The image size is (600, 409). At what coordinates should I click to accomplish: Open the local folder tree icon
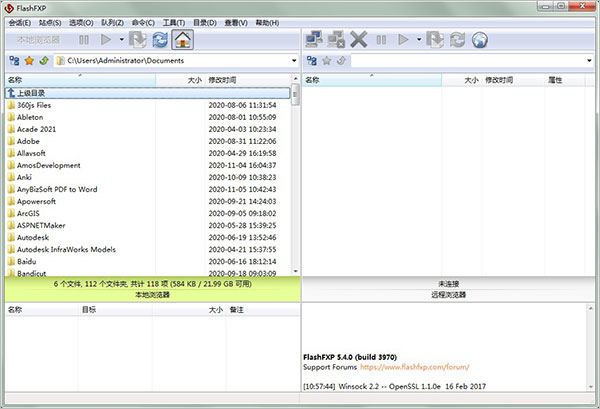pos(14,60)
